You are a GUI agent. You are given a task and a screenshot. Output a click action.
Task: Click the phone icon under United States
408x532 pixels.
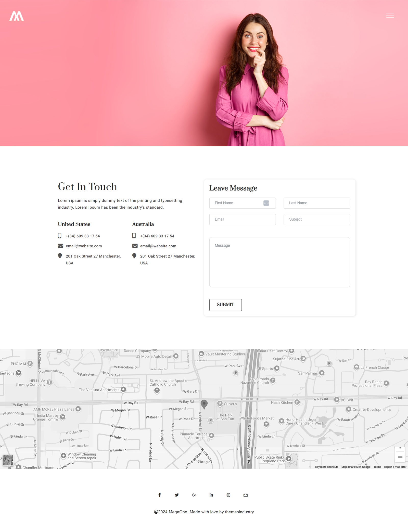point(59,236)
